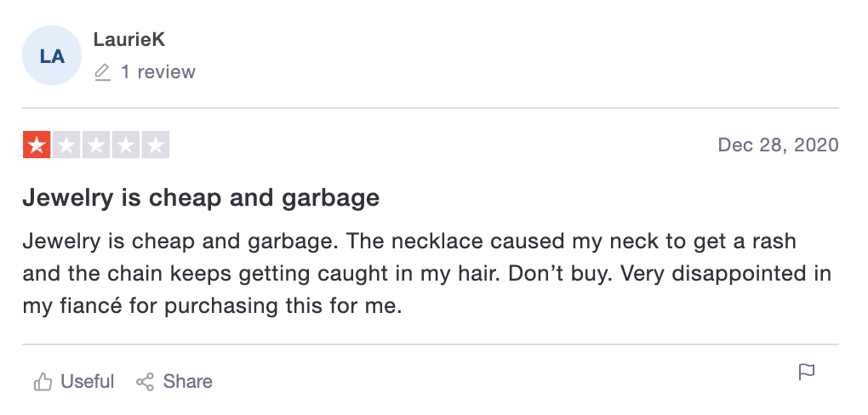Click the divider line below reviewer header

(x=430, y=108)
